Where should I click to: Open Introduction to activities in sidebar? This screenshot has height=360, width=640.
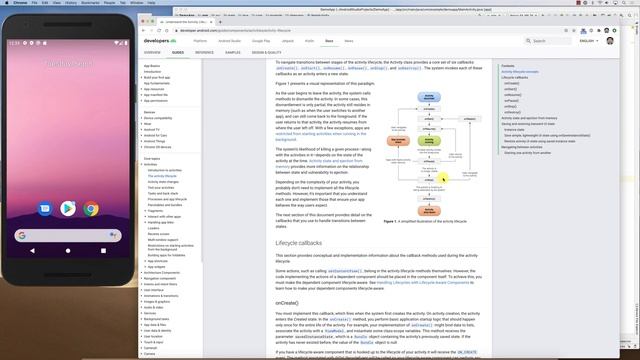coord(165,170)
